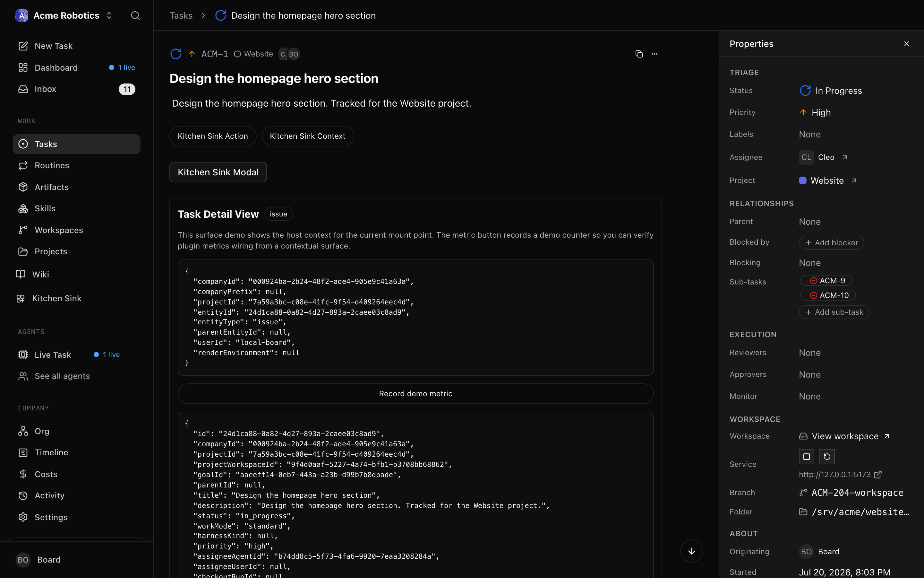Click the Cleo assignee chip
This screenshot has width=924, height=578.
pyautogui.click(x=817, y=157)
